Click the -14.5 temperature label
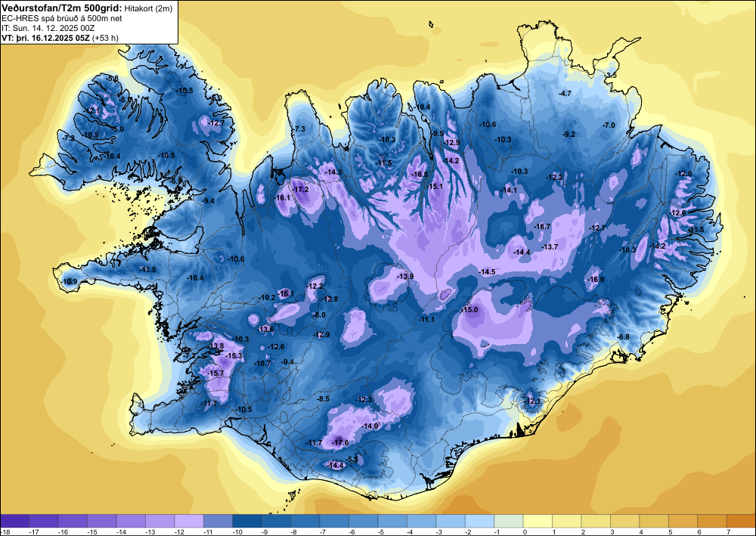 (x=487, y=272)
